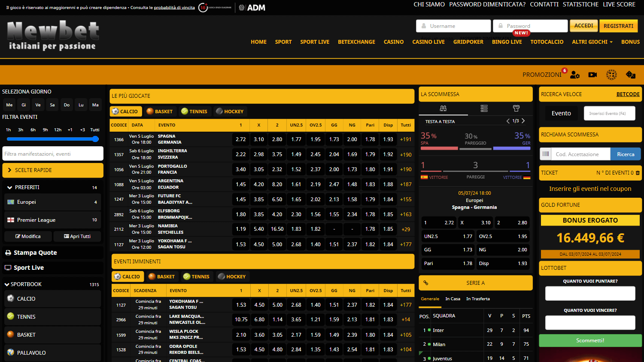Image resolution: width=644 pixels, height=362 pixels.
Task: Click the Registrati button
Action: point(618,26)
